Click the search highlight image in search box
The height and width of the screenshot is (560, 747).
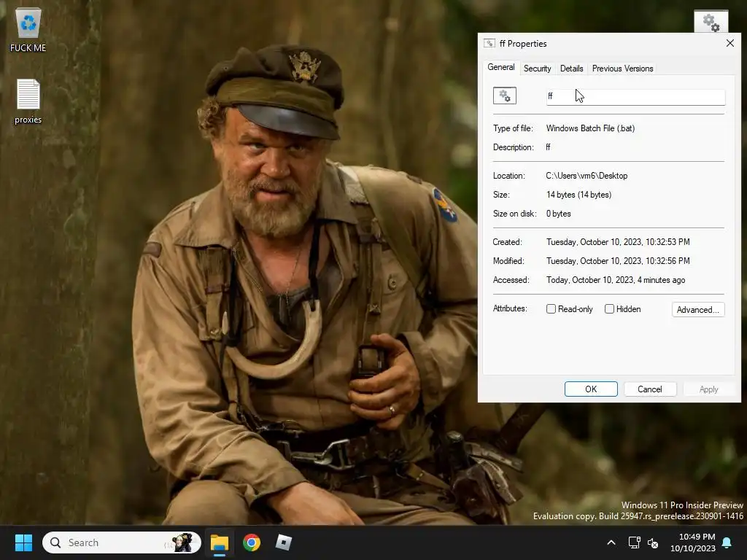(x=181, y=542)
